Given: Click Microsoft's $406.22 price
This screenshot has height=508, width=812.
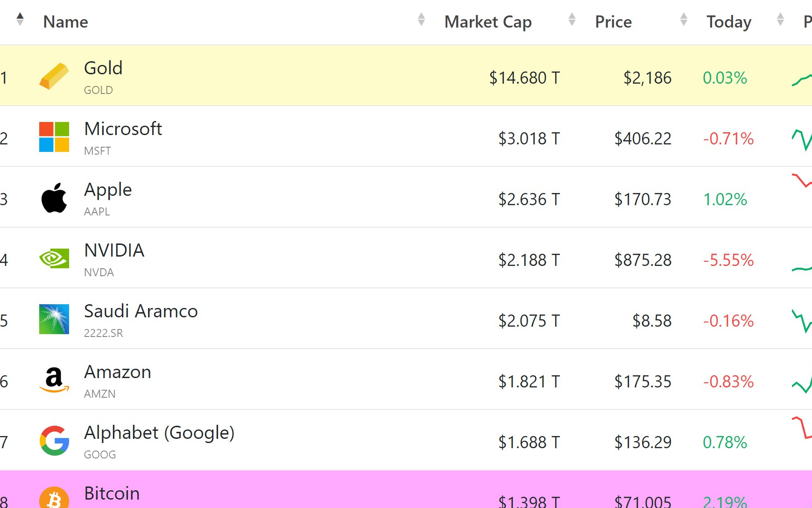Looking at the screenshot, I should (643, 139).
